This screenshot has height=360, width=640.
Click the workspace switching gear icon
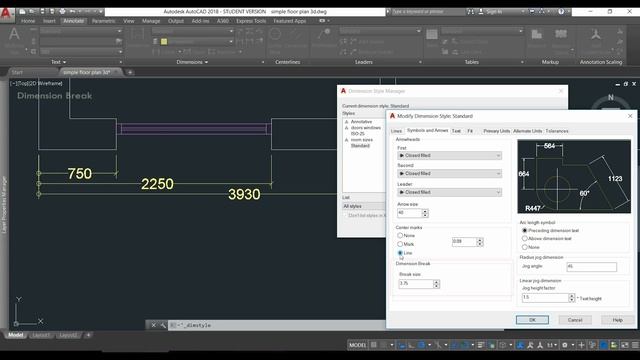[x=565, y=345]
